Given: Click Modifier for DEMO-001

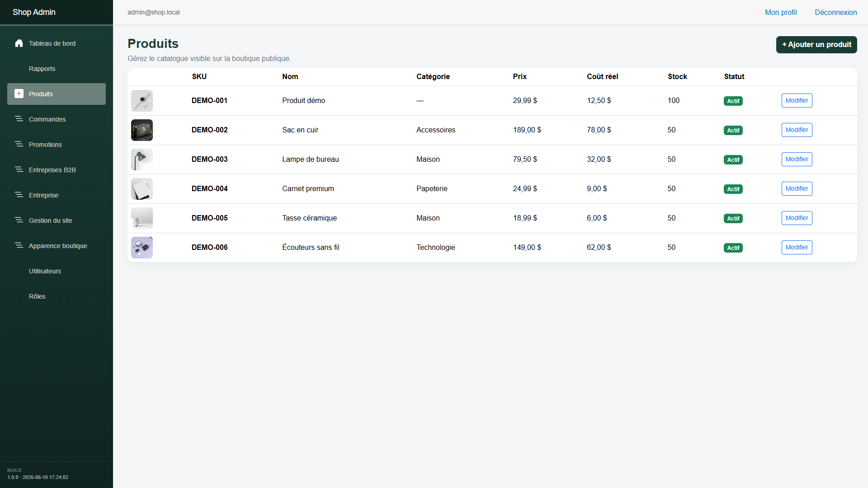Looking at the screenshot, I should [x=797, y=100].
